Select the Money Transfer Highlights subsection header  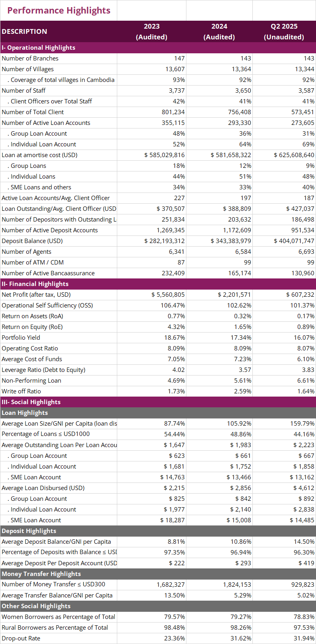click(41, 574)
